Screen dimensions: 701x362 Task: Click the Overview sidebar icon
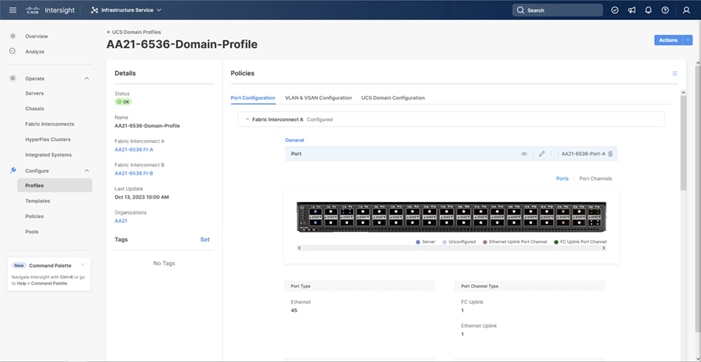13,36
